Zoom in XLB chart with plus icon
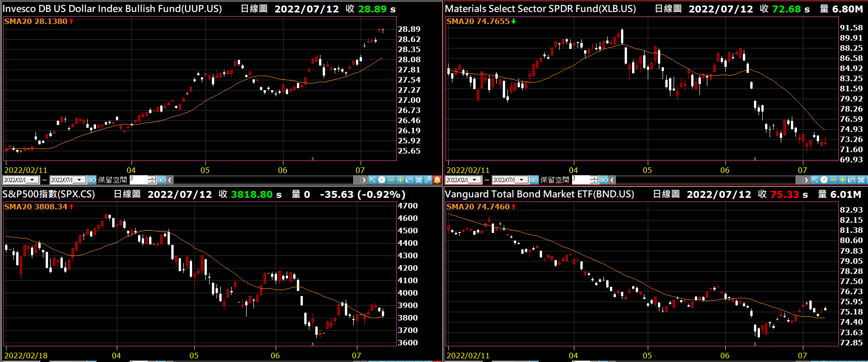The image size is (868, 362). tap(842, 180)
